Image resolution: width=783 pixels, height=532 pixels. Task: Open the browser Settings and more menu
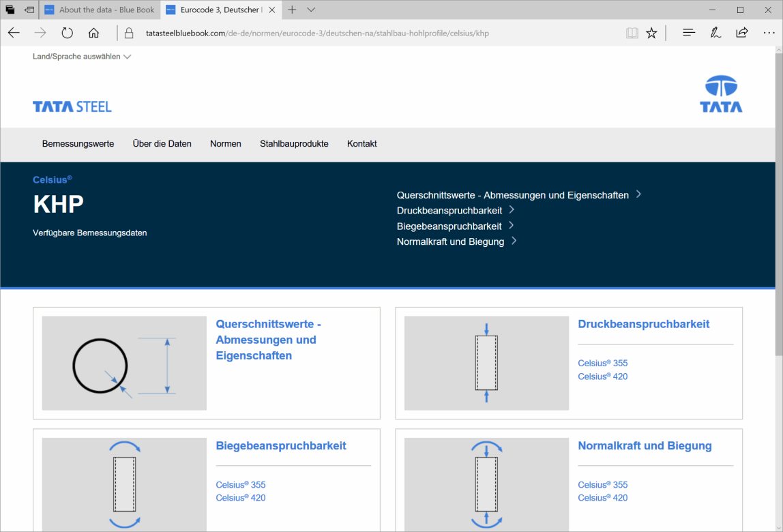coord(769,33)
